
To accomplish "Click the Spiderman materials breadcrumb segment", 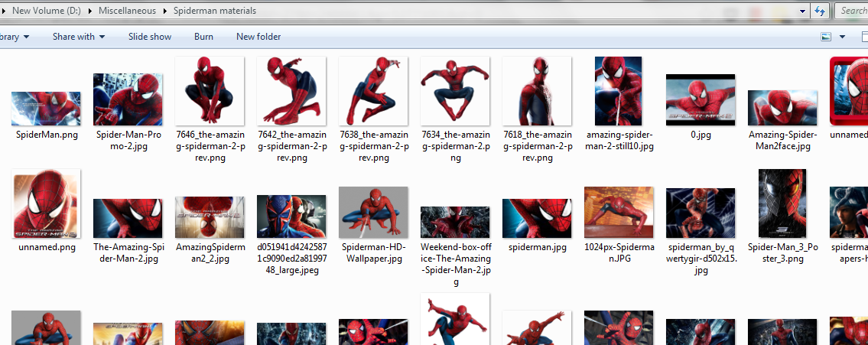I will click(x=215, y=11).
